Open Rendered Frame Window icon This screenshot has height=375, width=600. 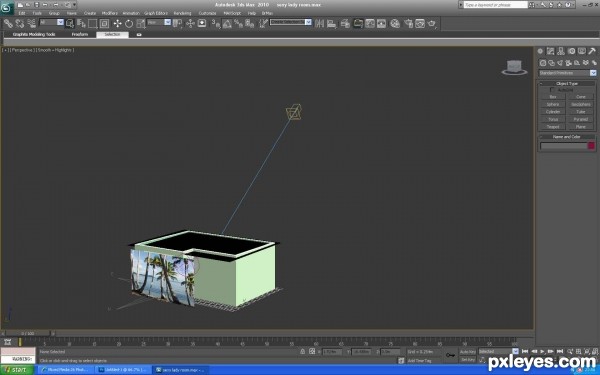point(420,24)
